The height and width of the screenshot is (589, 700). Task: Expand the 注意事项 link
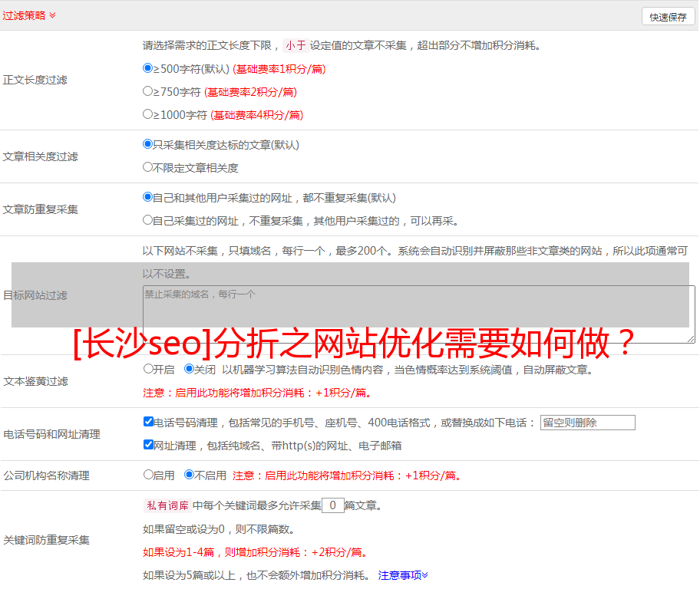(403, 575)
